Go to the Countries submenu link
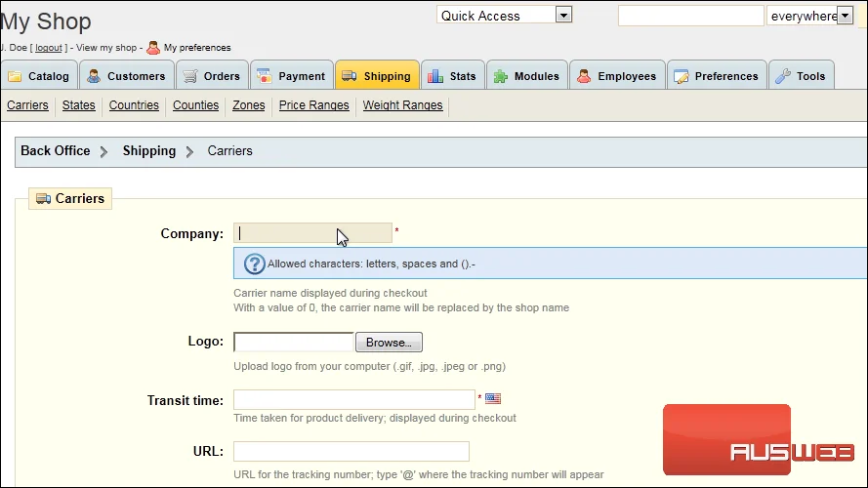Viewport: 868px width, 488px height. [134, 105]
